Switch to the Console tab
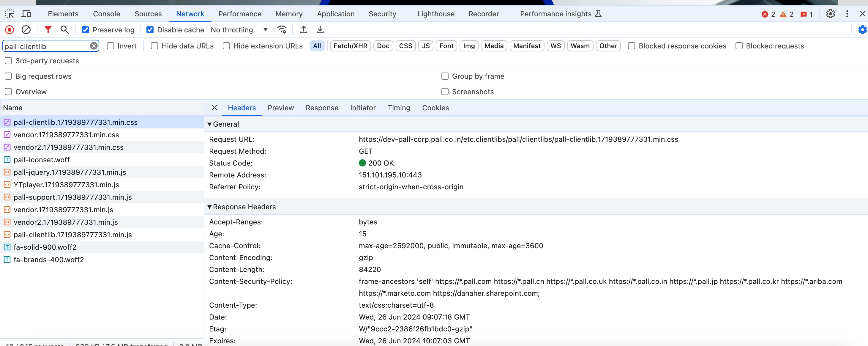The width and height of the screenshot is (868, 346). pos(106,14)
